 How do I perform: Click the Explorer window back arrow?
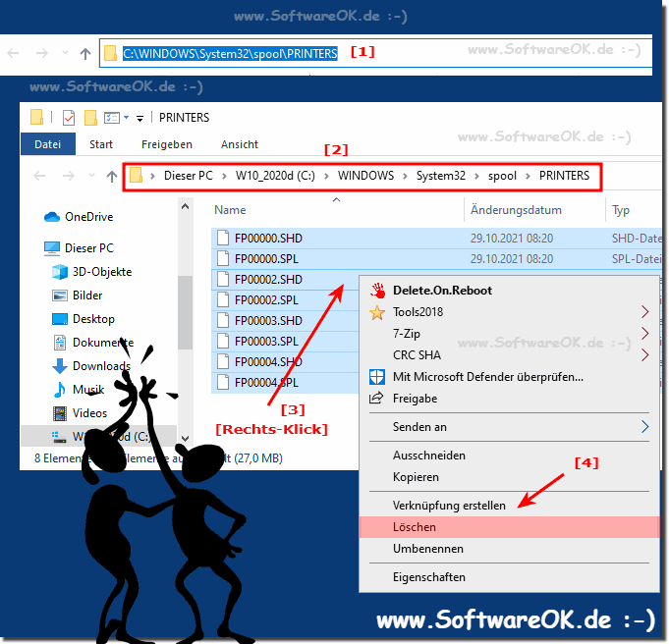(39, 176)
